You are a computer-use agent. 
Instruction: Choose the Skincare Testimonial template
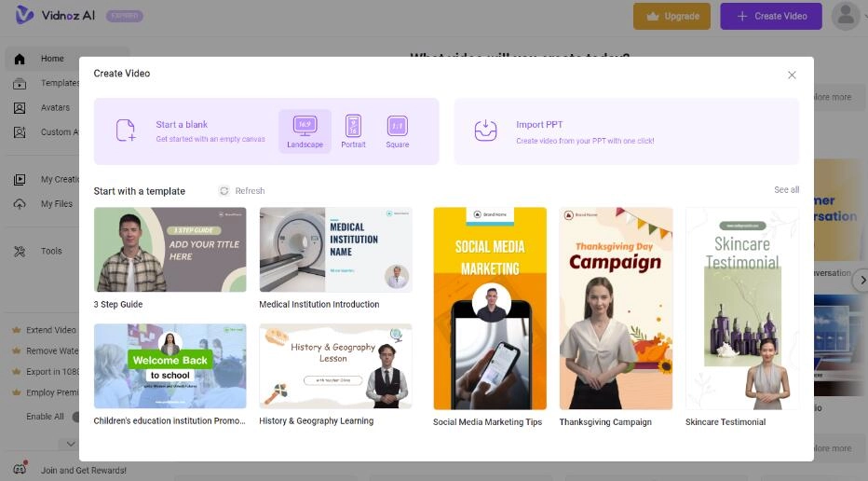point(741,308)
